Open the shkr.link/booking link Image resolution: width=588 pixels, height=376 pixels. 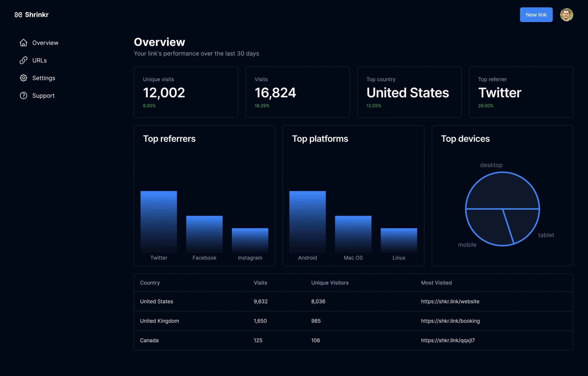tap(450, 321)
